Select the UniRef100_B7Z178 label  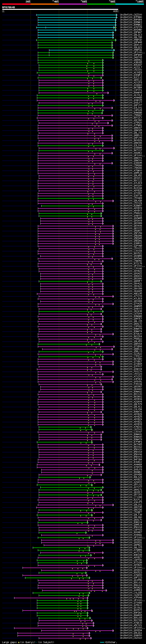pos(131,263)
